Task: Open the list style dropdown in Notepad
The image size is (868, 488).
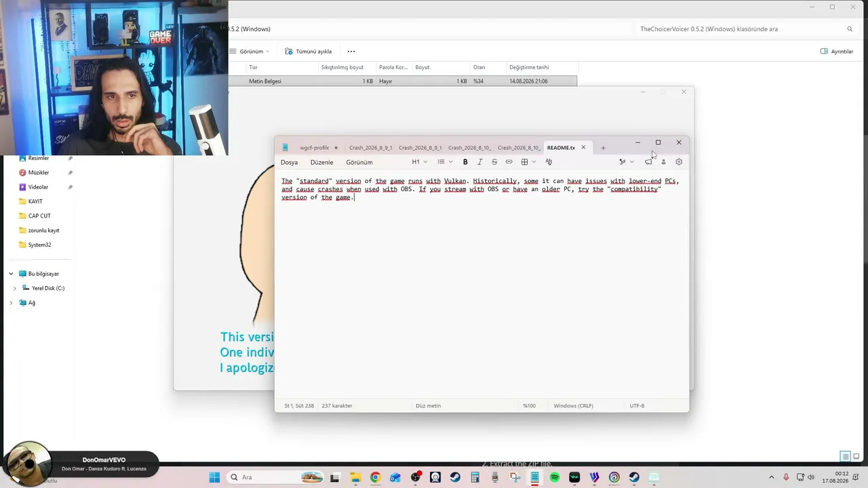Action: pyautogui.click(x=445, y=162)
